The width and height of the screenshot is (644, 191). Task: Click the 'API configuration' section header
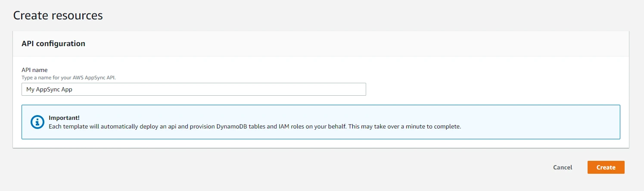click(53, 44)
